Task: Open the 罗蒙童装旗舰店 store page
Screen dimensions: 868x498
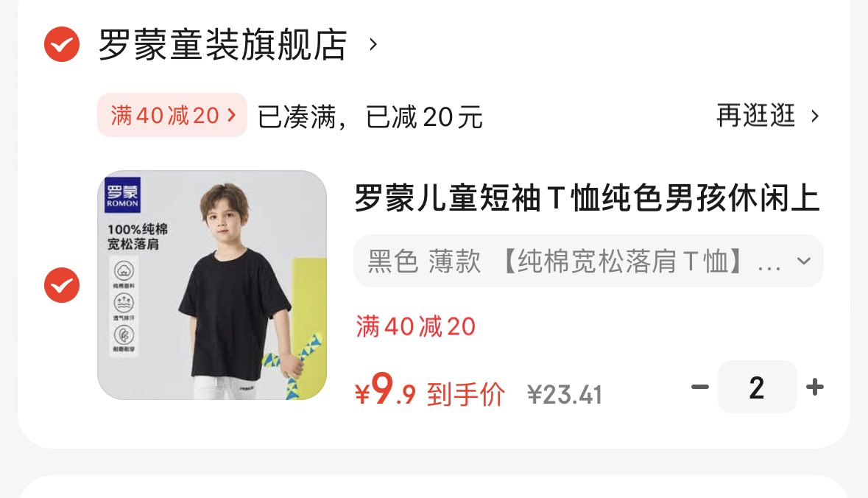Action: tap(222, 44)
